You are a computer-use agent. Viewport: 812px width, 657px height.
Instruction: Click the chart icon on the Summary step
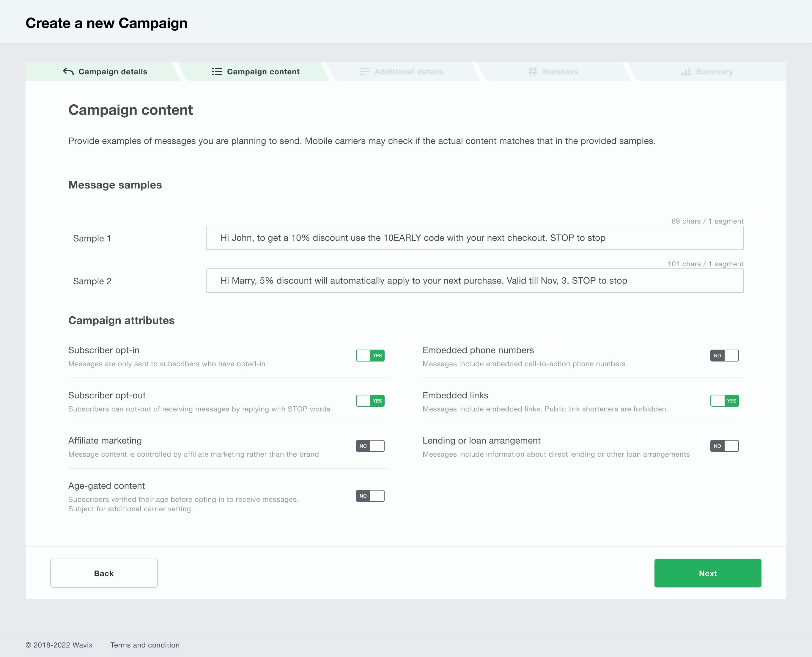click(x=686, y=71)
